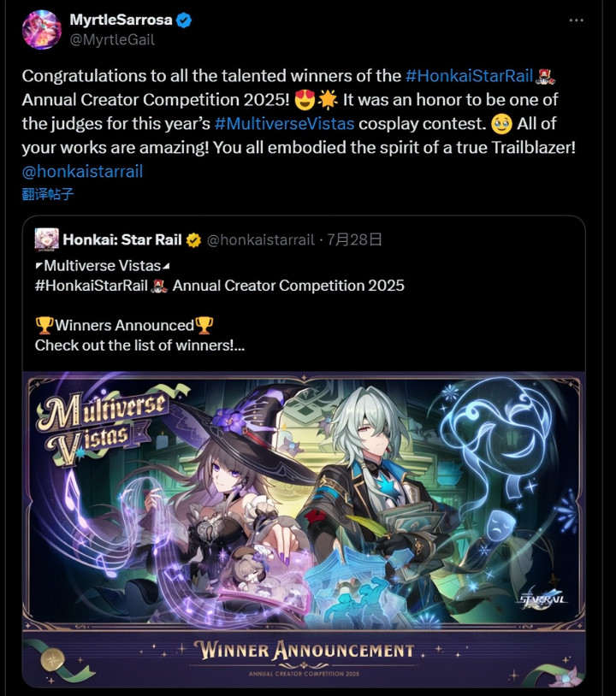Open the 7月28日 post timestamp
Image resolution: width=616 pixels, height=696 pixels.
[354, 239]
